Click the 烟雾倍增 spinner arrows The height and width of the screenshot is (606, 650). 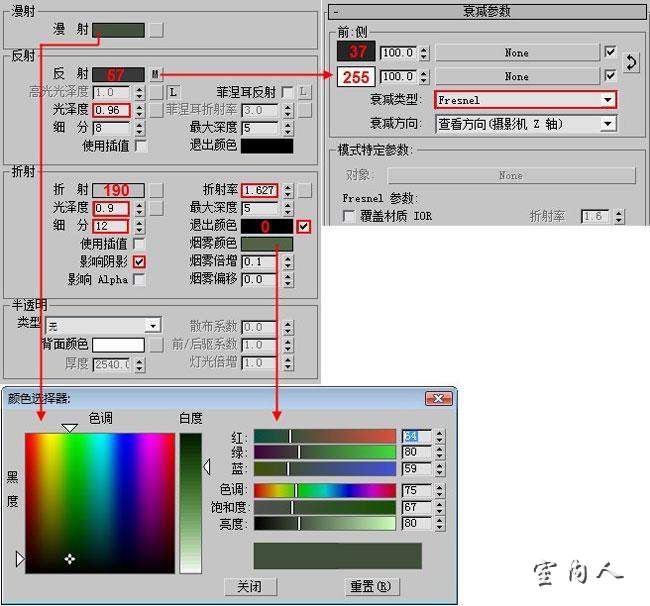[x=288, y=262]
